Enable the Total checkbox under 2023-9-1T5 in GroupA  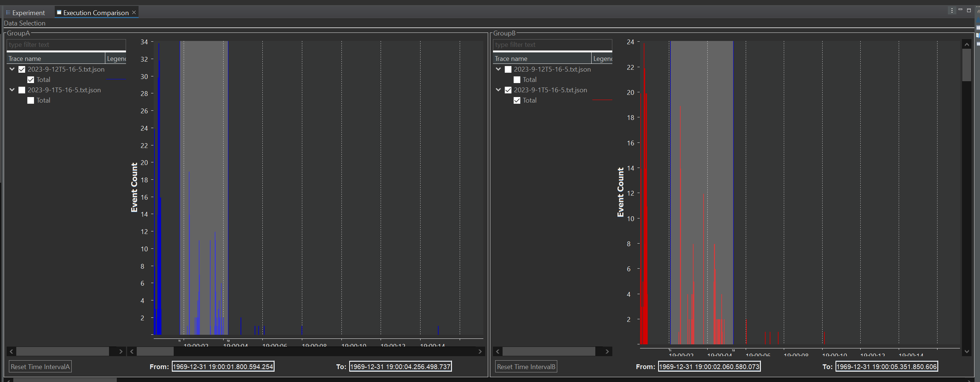(31, 100)
